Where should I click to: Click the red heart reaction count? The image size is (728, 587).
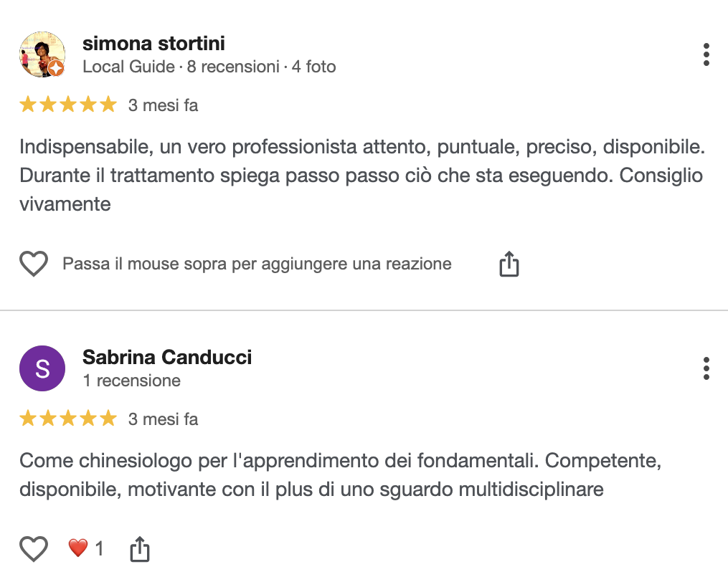click(x=85, y=549)
